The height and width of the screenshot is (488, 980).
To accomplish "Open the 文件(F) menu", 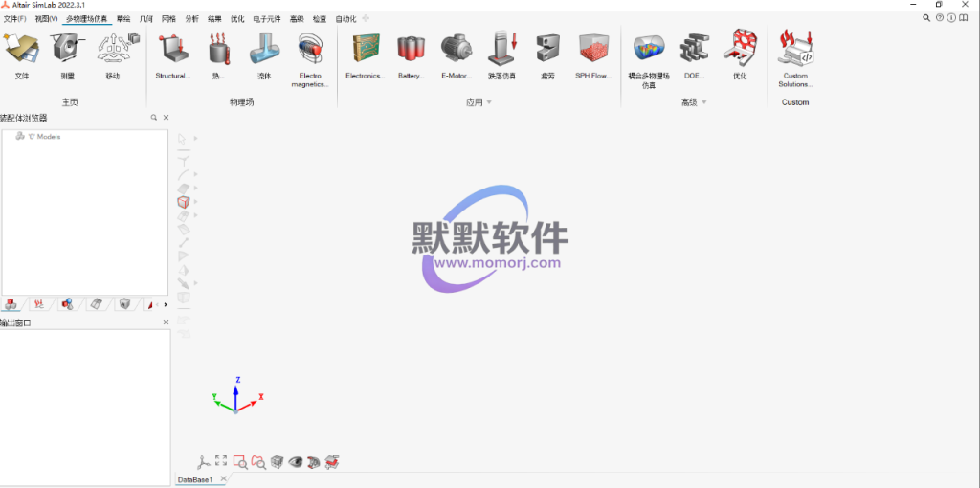I will (15, 19).
